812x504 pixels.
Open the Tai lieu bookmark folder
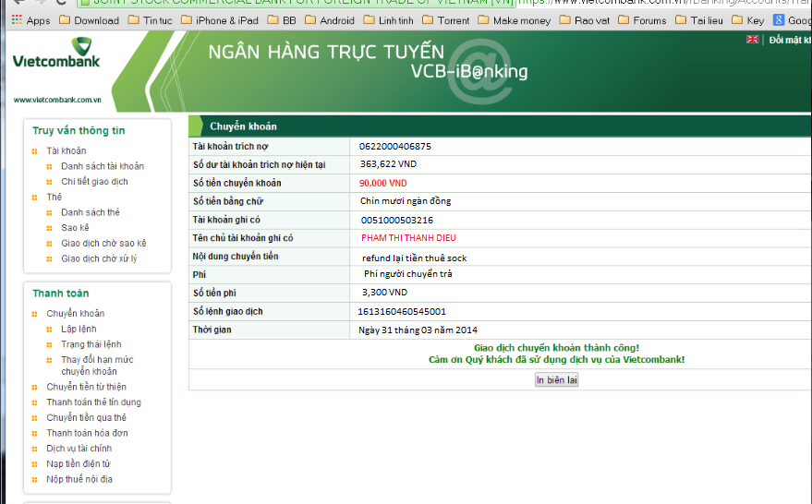tap(699, 20)
